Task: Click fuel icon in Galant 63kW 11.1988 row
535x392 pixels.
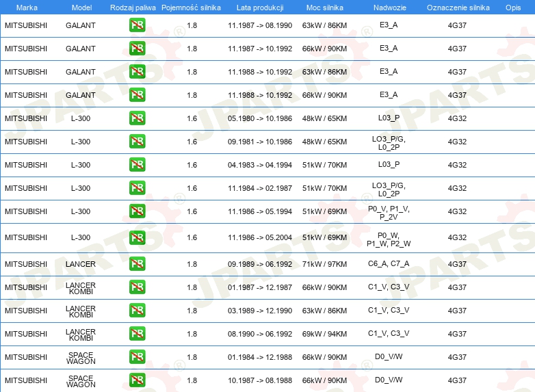Action: coord(137,72)
